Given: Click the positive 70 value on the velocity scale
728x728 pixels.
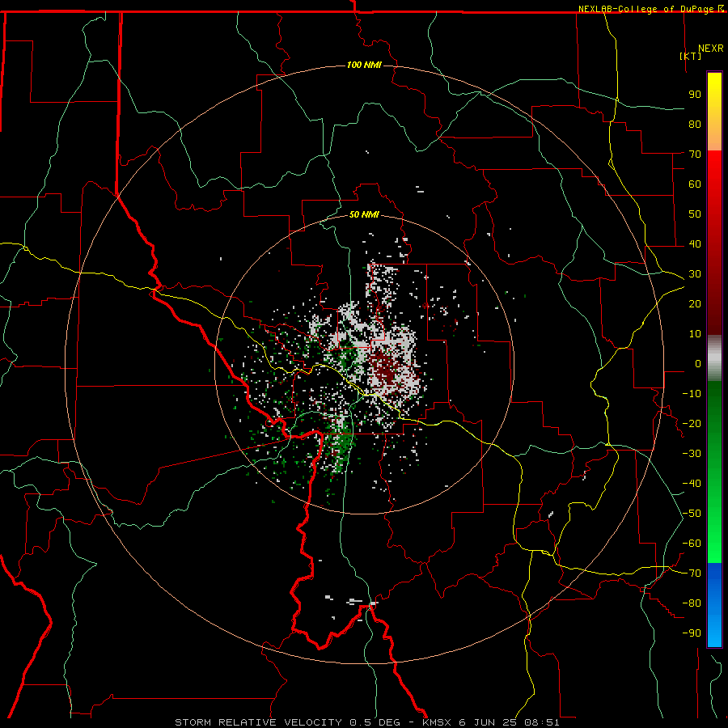Looking at the screenshot, I should coord(695,154).
